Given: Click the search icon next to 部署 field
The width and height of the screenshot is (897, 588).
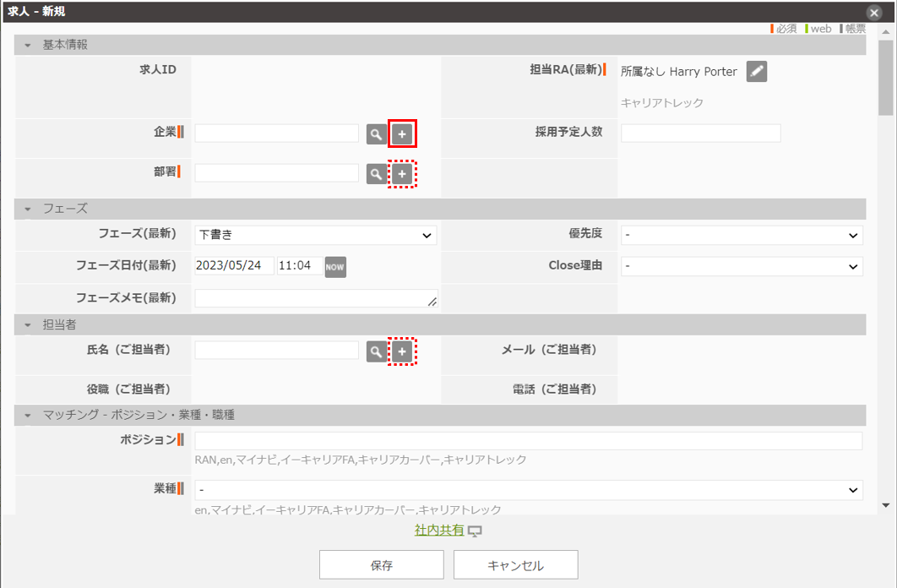Looking at the screenshot, I should [376, 173].
